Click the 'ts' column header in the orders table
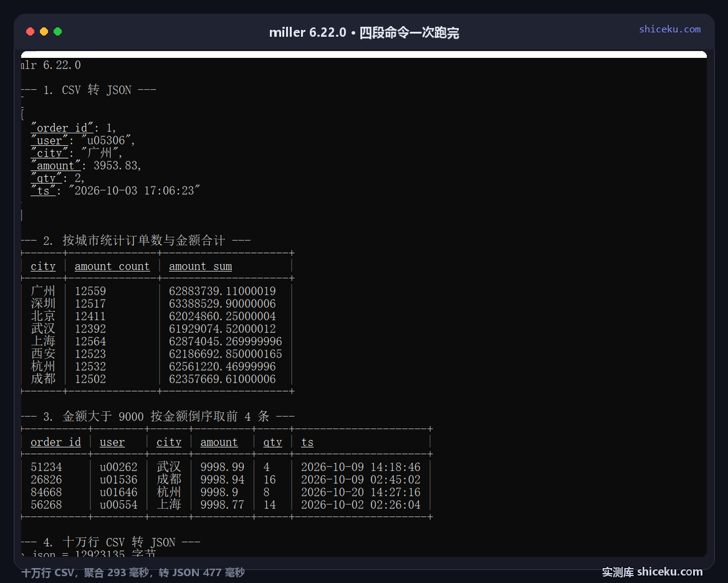728x583 pixels. pos(307,442)
